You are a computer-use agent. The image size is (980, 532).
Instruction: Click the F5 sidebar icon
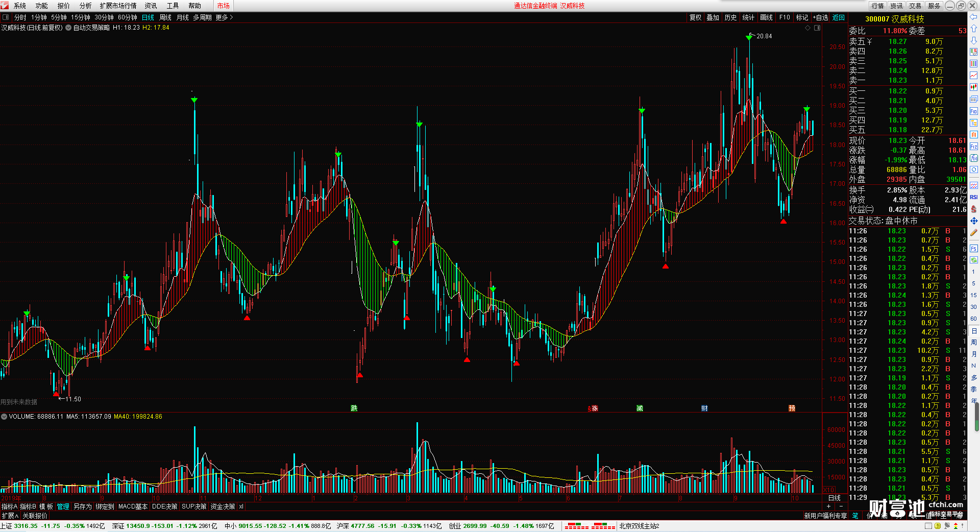click(974, 249)
